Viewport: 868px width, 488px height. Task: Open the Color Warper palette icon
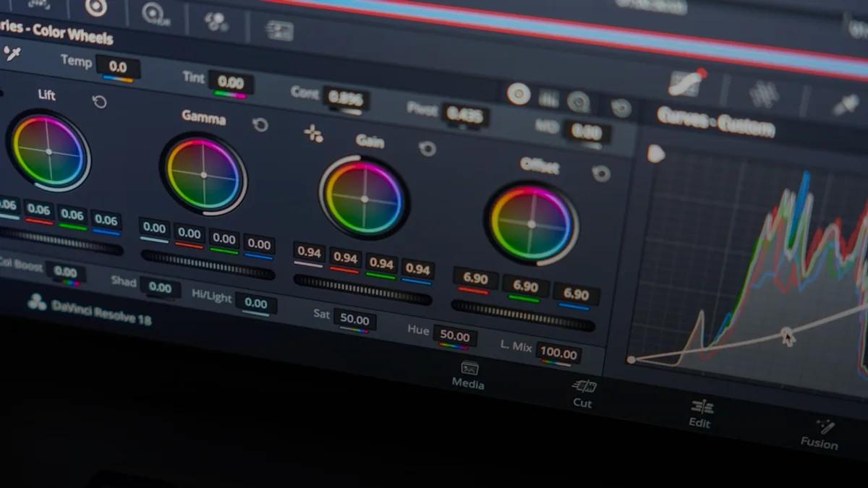764,94
